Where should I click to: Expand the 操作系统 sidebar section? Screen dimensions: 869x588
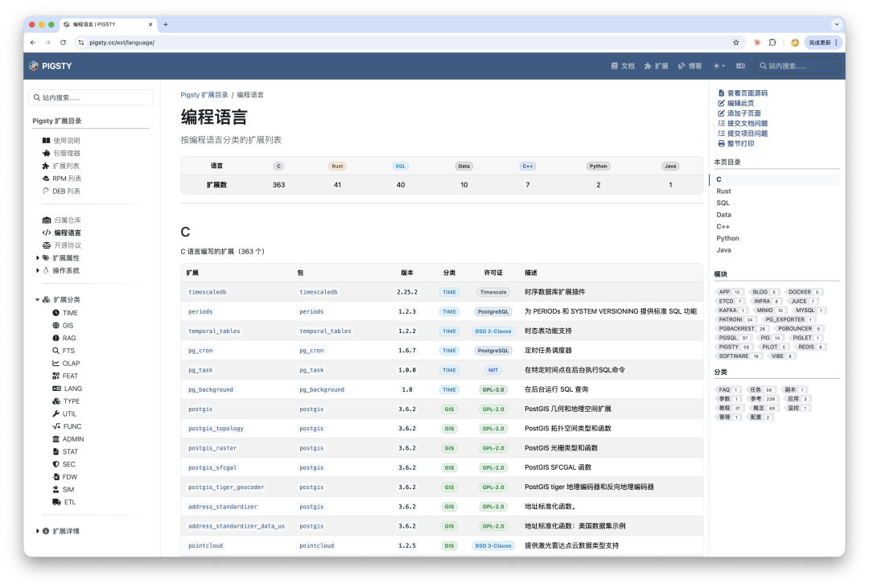pyautogui.click(x=38, y=271)
